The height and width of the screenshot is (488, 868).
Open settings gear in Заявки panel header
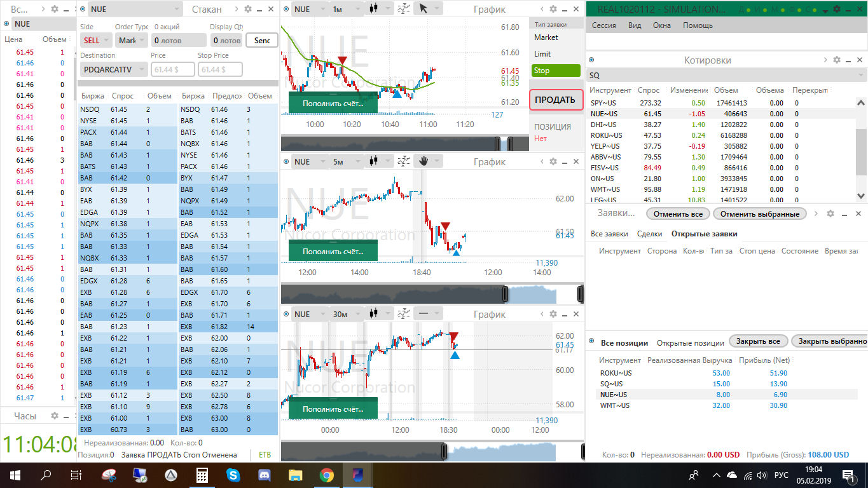(830, 213)
